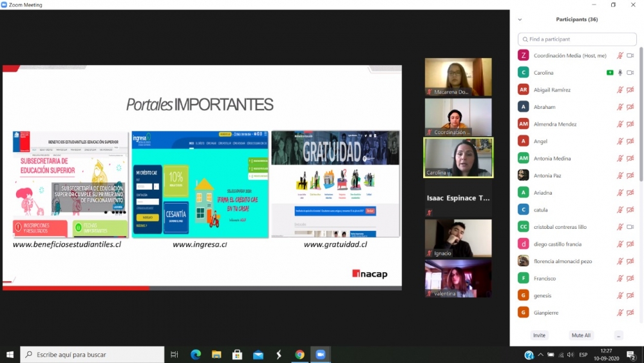Click Abigail Ramírez's muted microphone icon
Screen dimensions: 644x363
tap(620, 90)
